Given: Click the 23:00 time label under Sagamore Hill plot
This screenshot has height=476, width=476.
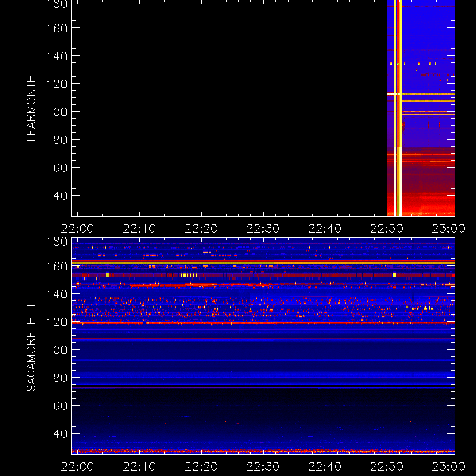Looking at the screenshot, I should [x=449, y=466].
